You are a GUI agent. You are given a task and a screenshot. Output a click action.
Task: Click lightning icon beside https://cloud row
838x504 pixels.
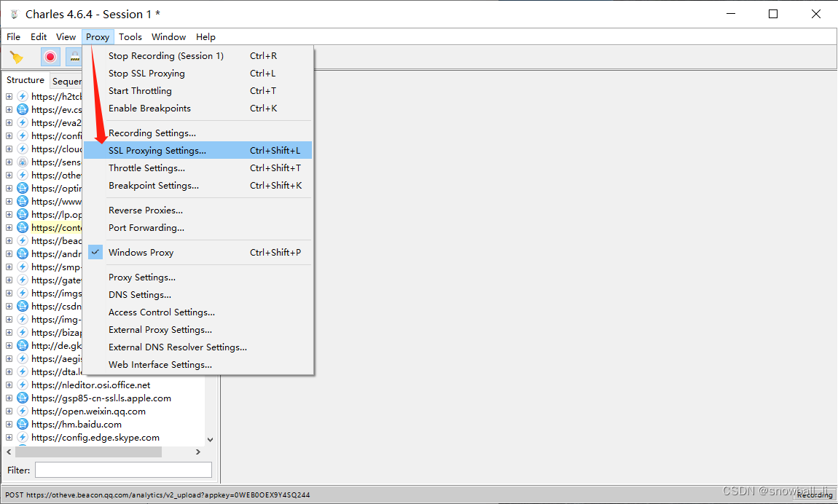coord(23,149)
